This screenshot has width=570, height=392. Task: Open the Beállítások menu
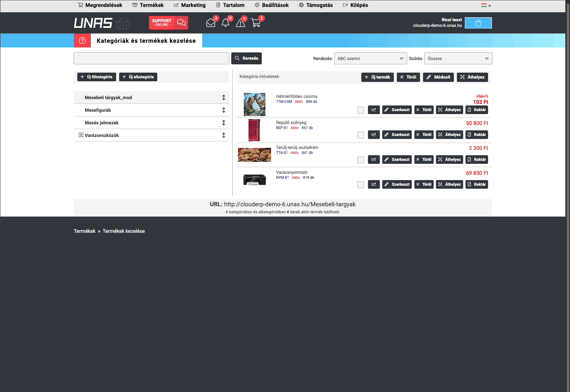coord(272,5)
